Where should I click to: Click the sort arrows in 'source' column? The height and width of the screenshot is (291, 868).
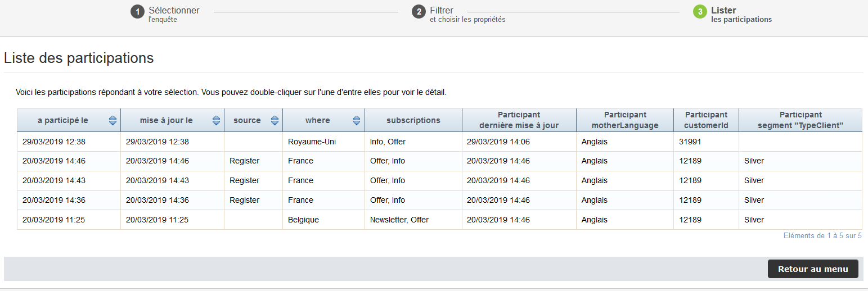[x=275, y=120]
